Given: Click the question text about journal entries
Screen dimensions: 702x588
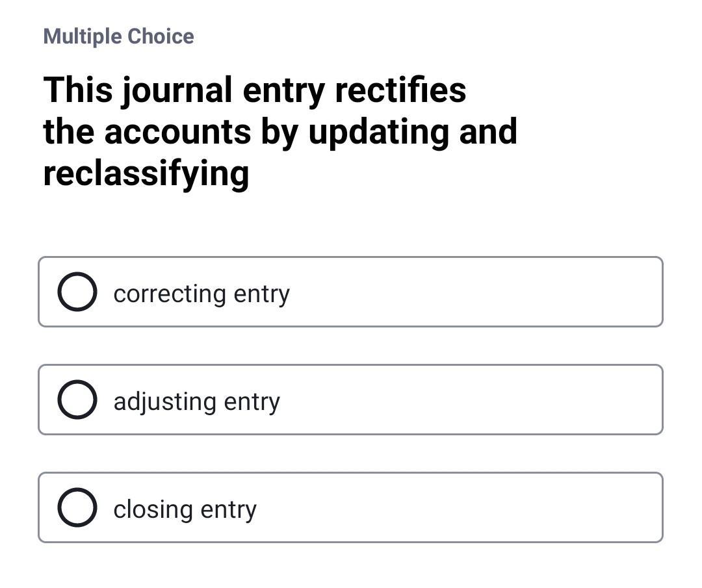Looking at the screenshot, I should 279,130.
